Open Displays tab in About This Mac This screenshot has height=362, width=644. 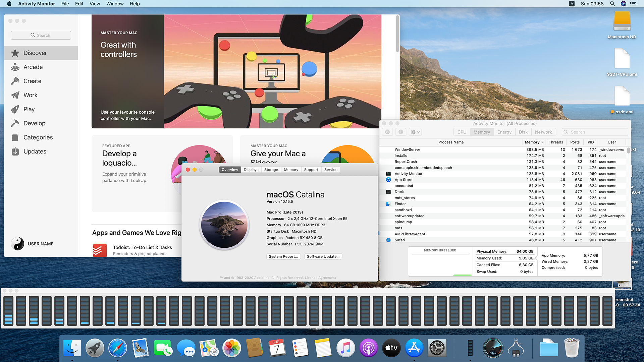pyautogui.click(x=251, y=170)
